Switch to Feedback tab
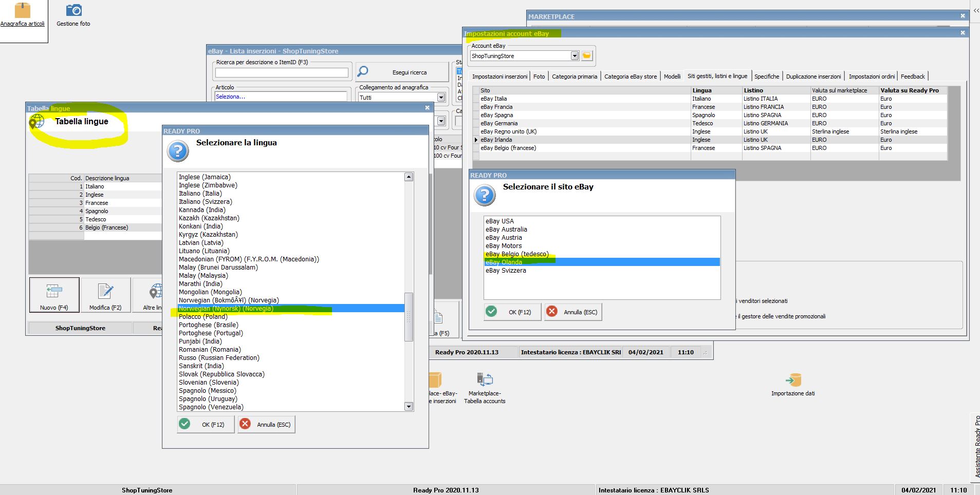The height and width of the screenshot is (495, 980). [913, 77]
